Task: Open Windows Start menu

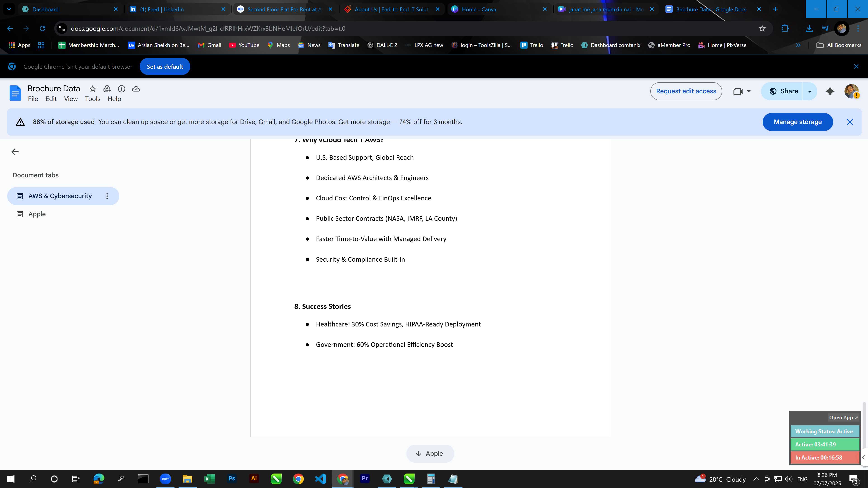Action: click(11, 479)
